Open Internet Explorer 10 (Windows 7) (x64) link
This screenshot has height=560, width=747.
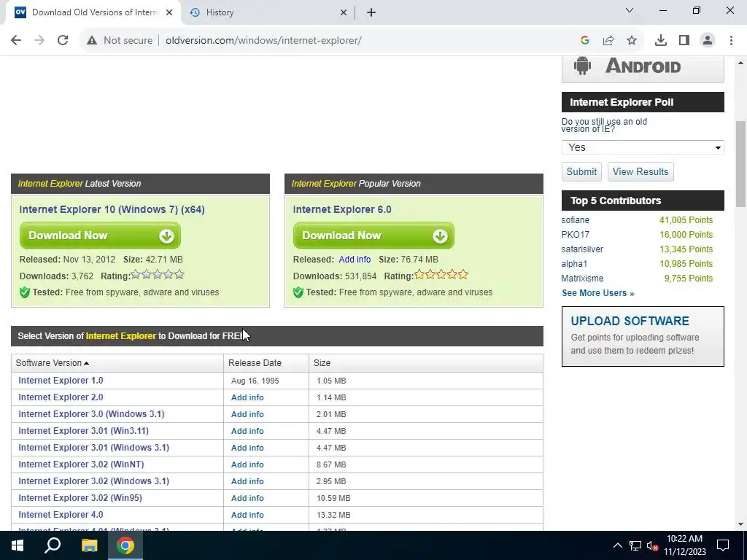point(112,209)
